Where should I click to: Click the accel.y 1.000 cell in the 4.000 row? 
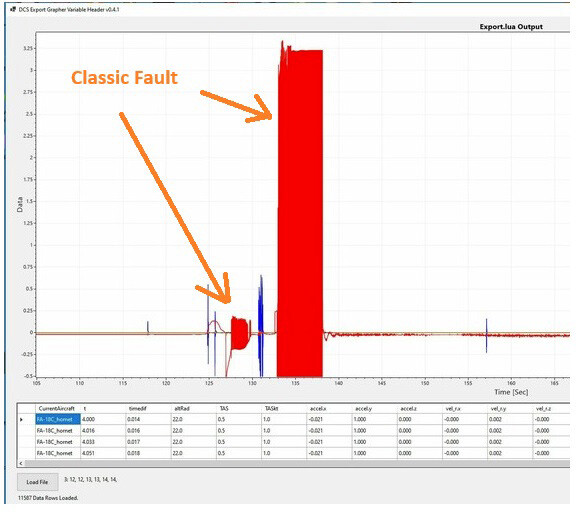pos(374,419)
